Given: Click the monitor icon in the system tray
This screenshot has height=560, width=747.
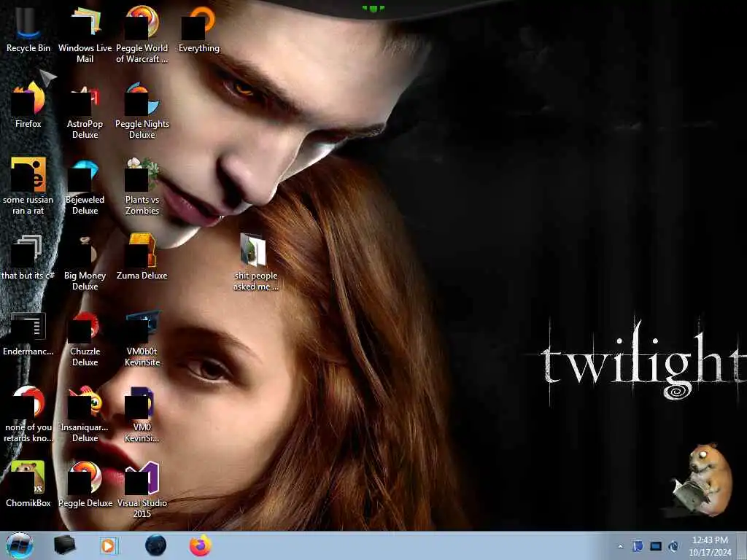Looking at the screenshot, I should pos(656,546).
